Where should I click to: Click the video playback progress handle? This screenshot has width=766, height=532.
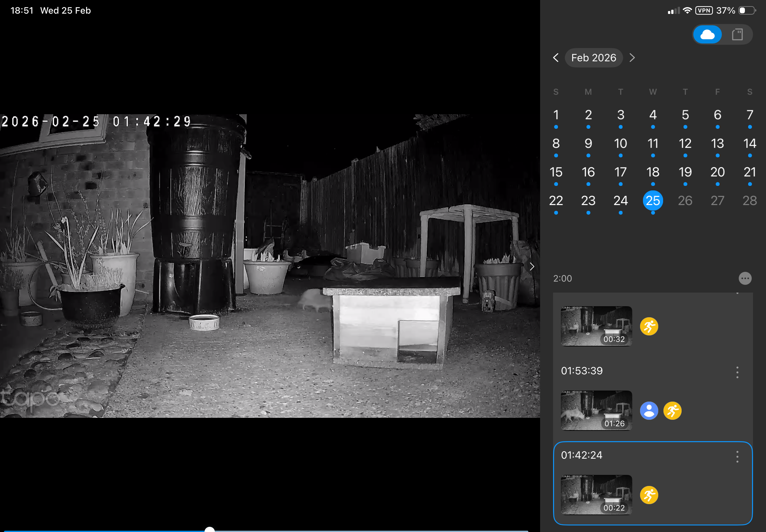(x=209, y=529)
